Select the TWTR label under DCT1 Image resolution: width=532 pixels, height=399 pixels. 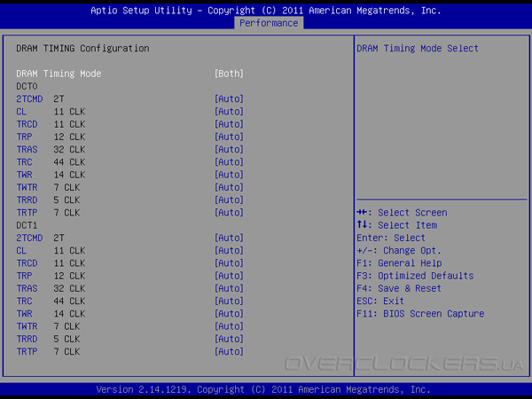[x=27, y=326]
